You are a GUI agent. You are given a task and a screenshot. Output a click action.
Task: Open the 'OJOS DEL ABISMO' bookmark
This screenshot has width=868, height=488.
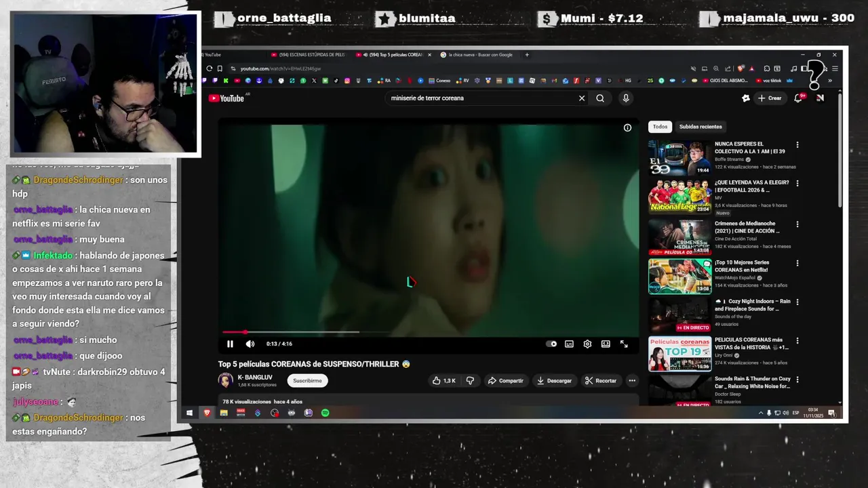pos(725,81)
